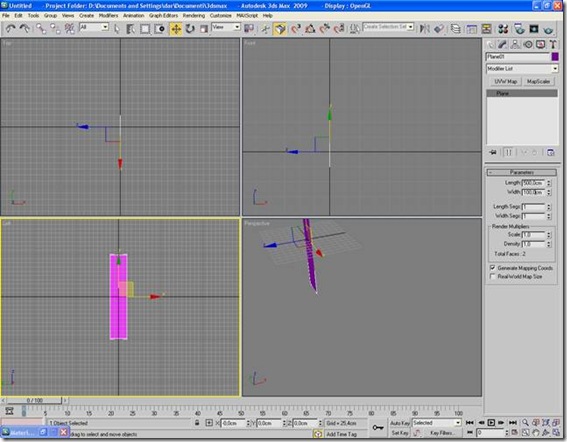The width and height of the screenshot is (567, 442).
Task: Click the Play Animation button
Action: point(491,422)
